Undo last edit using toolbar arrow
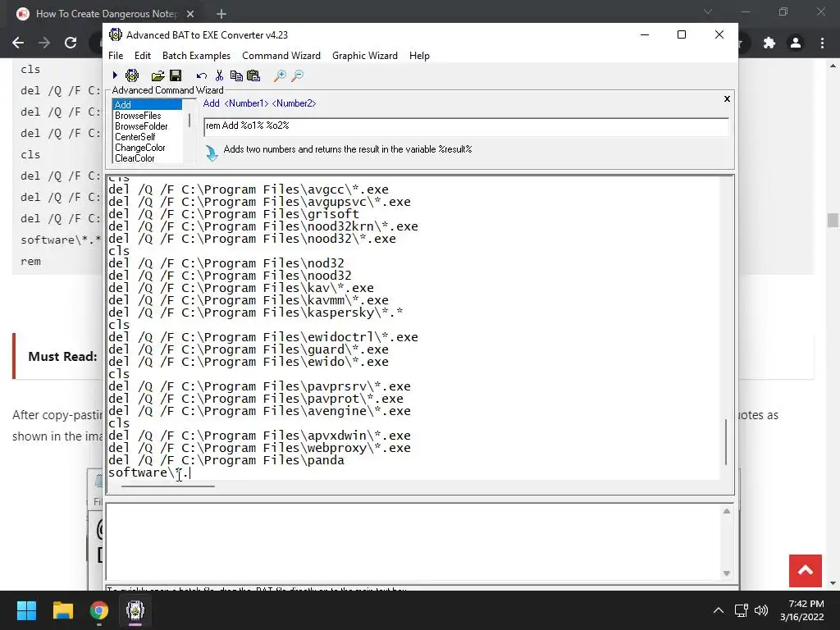The image size is (840, 630). click(202, 76)
